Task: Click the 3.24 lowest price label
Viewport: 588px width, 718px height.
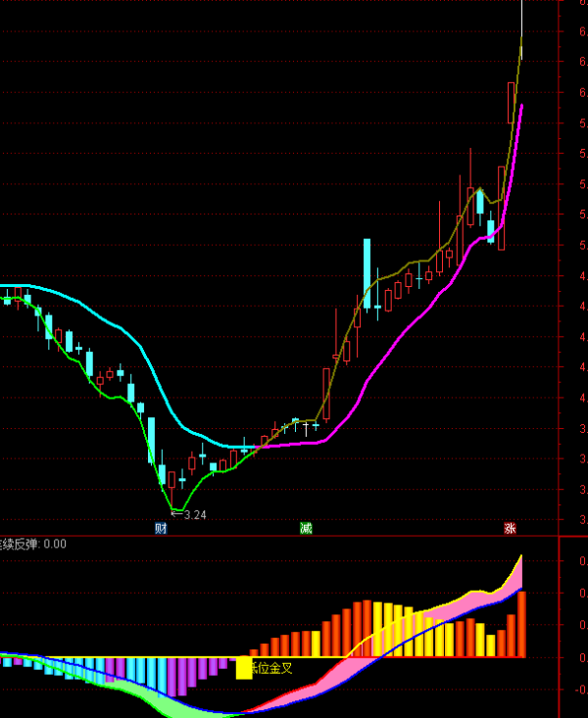Action: tap(195, 514)
